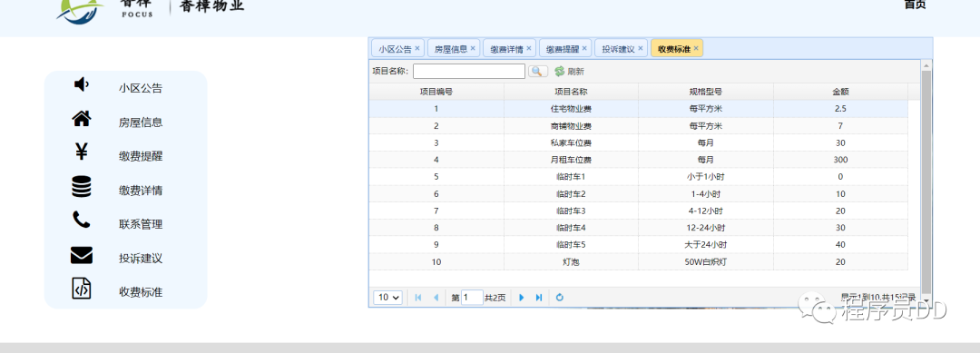Click the code file icon for 收费标准
Screen dimensions: 980x353
point(82,288)
